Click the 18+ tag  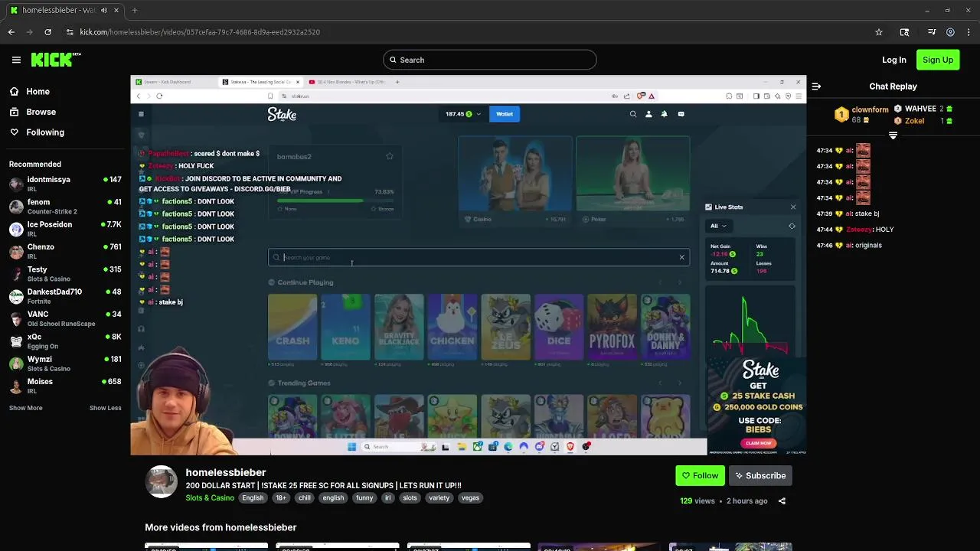(281, 497)
